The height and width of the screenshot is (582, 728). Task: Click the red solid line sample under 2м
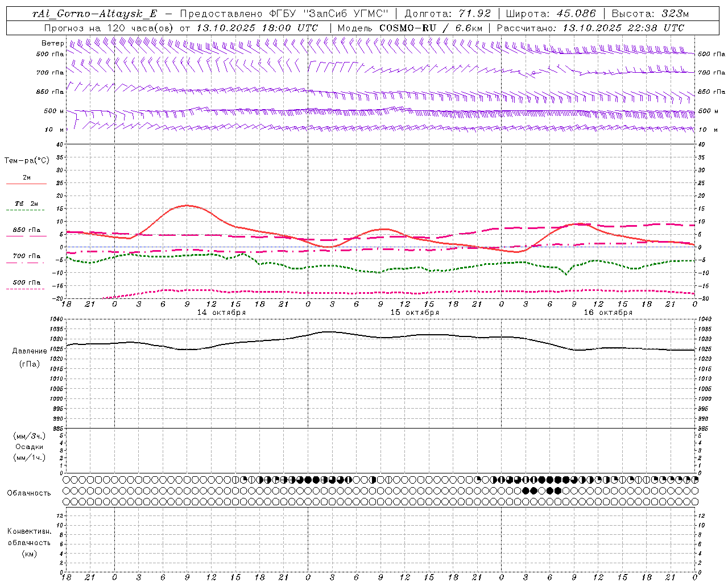pyautogui.click(x=26, y=184)
